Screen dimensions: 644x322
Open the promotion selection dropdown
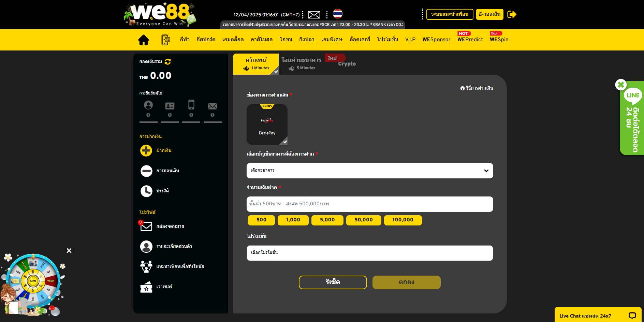370,253
